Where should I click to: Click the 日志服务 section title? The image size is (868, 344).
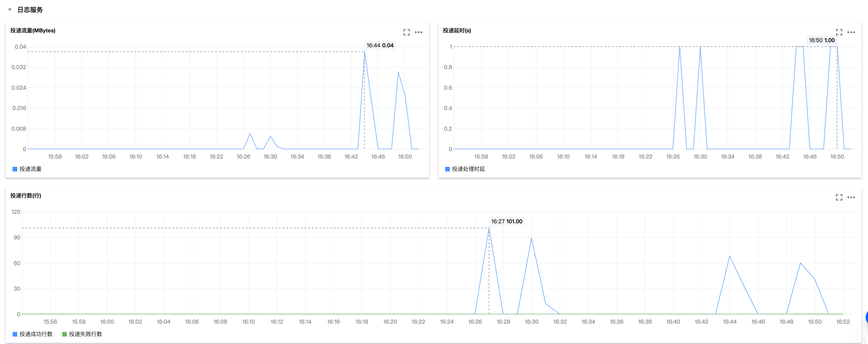click(30, 10)
